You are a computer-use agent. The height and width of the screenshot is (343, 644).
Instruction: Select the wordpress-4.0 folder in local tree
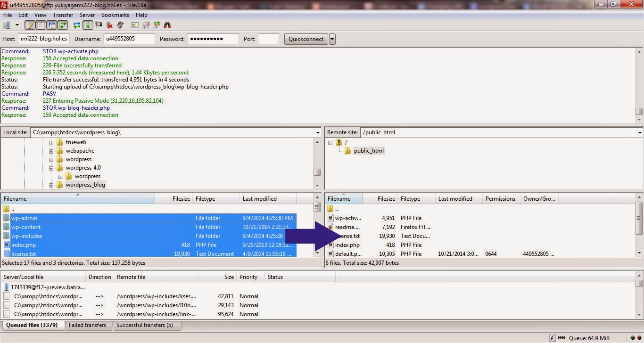pyautogui.click(x=83, y=168)
